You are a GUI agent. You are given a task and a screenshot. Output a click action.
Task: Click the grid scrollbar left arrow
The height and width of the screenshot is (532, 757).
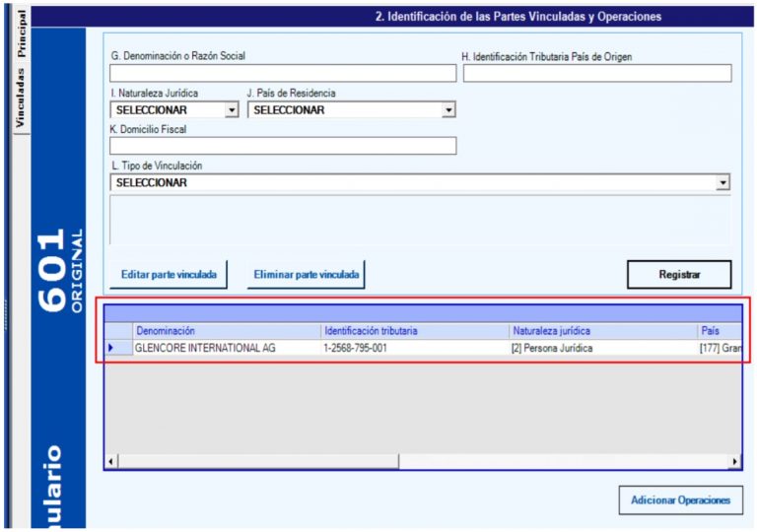click(111, 461)
